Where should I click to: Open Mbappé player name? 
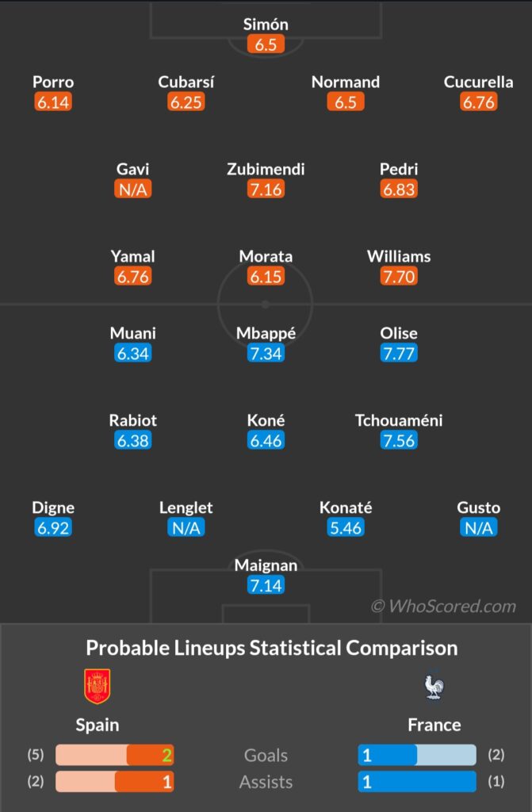point(266,334)
